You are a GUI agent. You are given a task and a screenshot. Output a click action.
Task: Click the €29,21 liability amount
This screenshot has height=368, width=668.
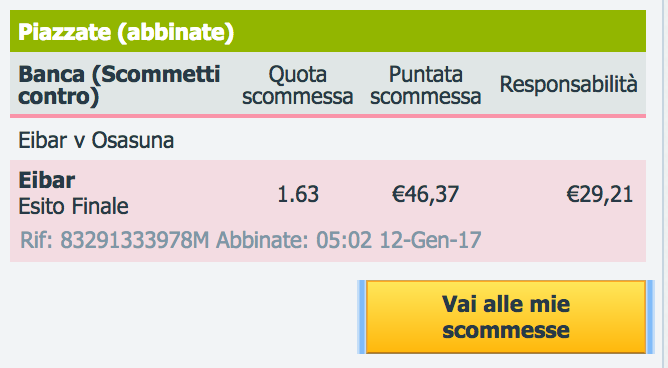(599, 194)
